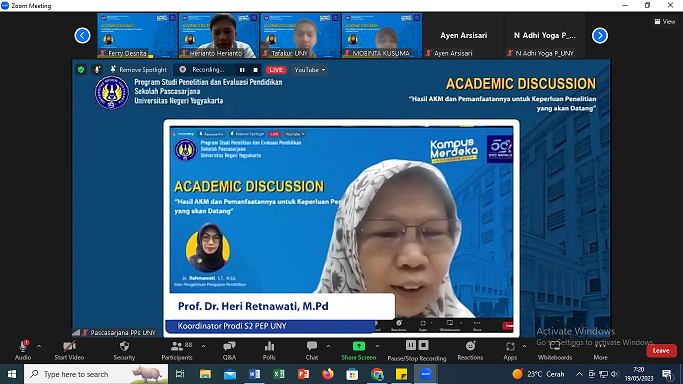Image resolution: width=683 pixels, height=384 pixels.
Task: Open Sticky Notes from the taskbar
Action: pyautogui.click(x=401, y=374)
